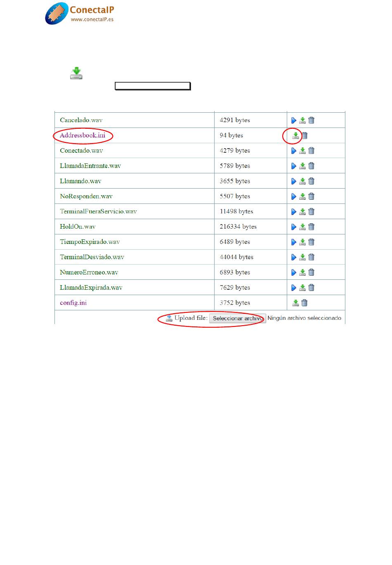This screenshot has width=392, height=565.
Task: Delete the TiempoExpirado.wav file
Action: tap(312, 242)
